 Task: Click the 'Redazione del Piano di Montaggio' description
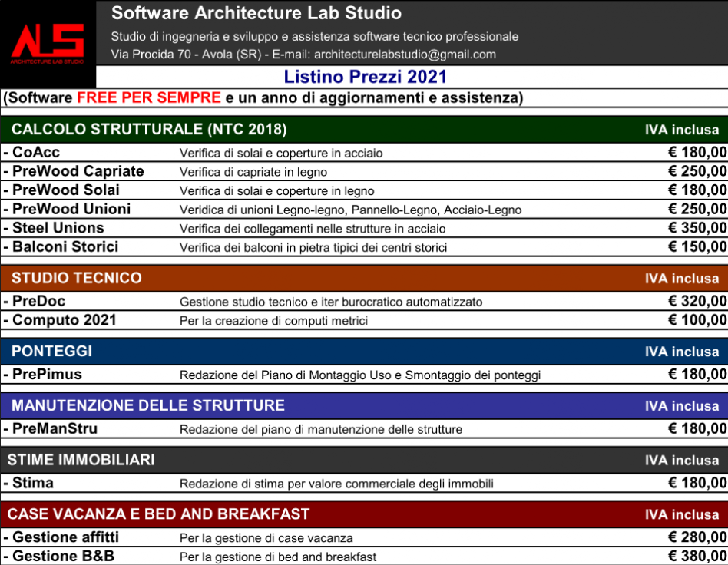[x=360, y=375]
